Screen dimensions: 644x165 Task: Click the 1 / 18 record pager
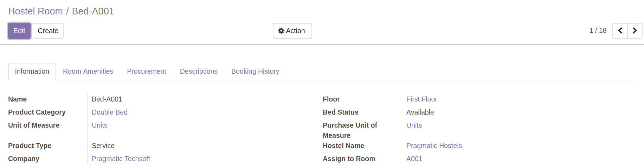(598, 31)
